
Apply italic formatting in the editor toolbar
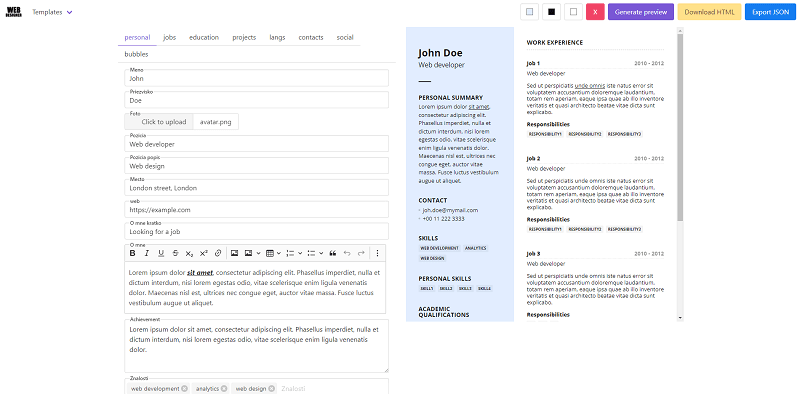(x=147, y=253)
